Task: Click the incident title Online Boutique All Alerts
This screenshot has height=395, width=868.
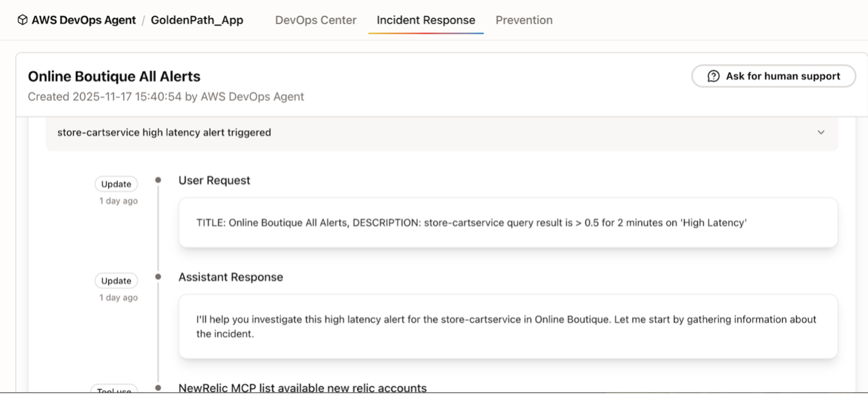Action: click(114, 76)
